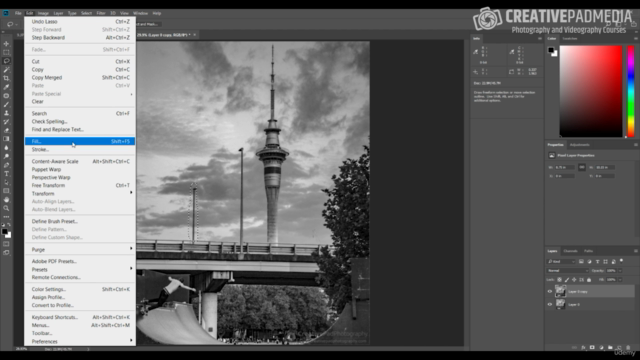
Task: Add a layer mask
Action: pos(592,347)
